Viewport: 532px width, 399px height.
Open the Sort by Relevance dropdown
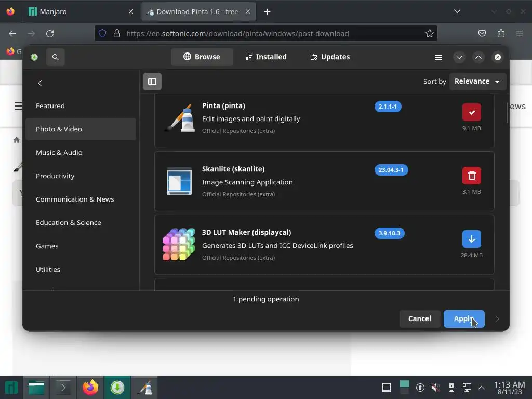point(477,82)
